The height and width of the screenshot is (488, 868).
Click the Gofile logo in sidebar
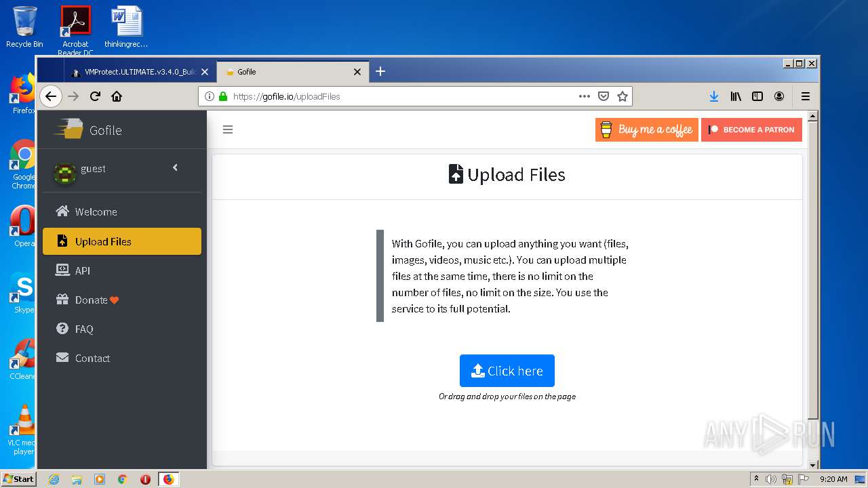[88, 129]
